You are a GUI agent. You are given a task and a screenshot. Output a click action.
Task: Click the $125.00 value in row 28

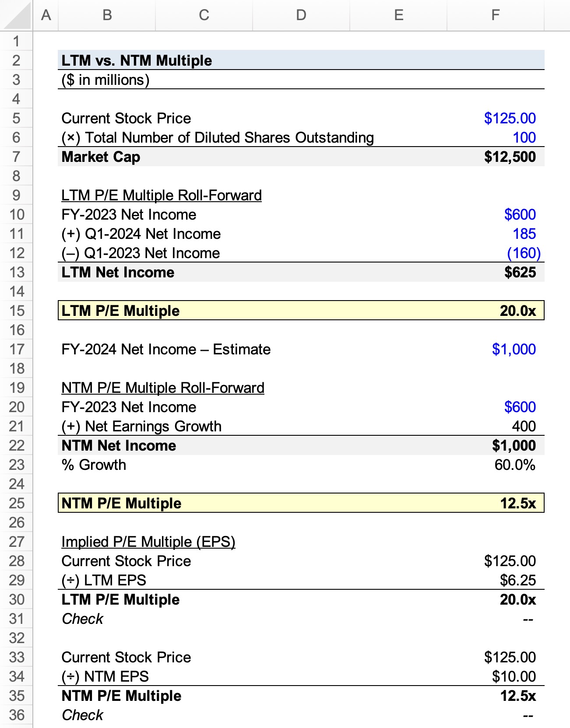point(510,561)
